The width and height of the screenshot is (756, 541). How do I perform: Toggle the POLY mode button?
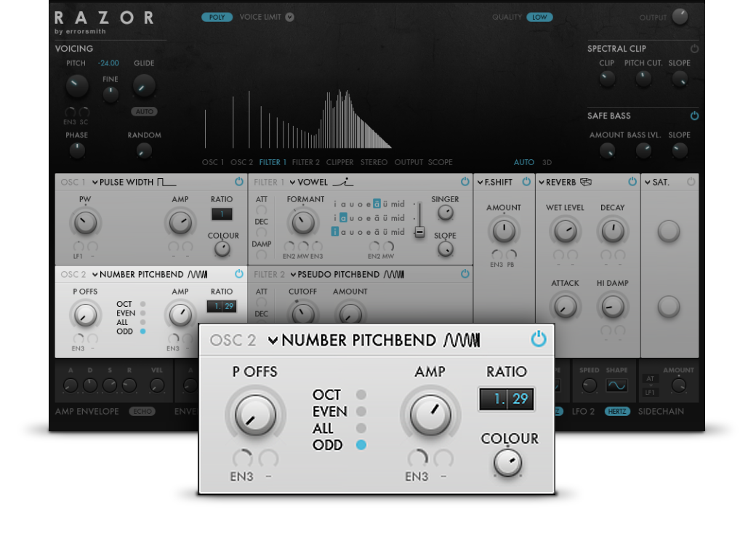(217, 17)
